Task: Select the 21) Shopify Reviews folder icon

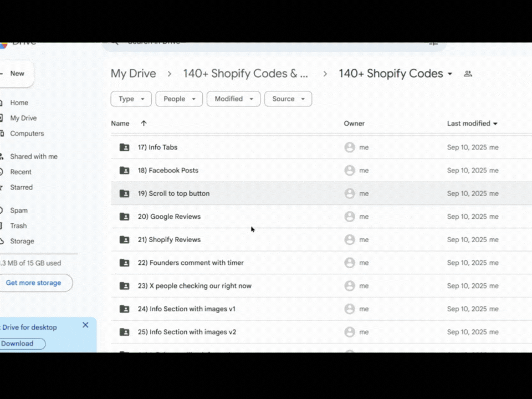Action: [x=125, y=239]
